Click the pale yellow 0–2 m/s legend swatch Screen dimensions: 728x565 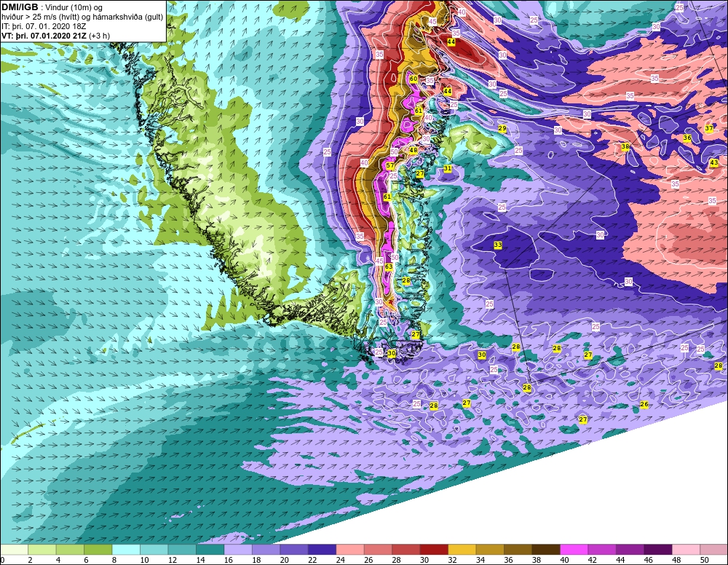click(15, 550)
